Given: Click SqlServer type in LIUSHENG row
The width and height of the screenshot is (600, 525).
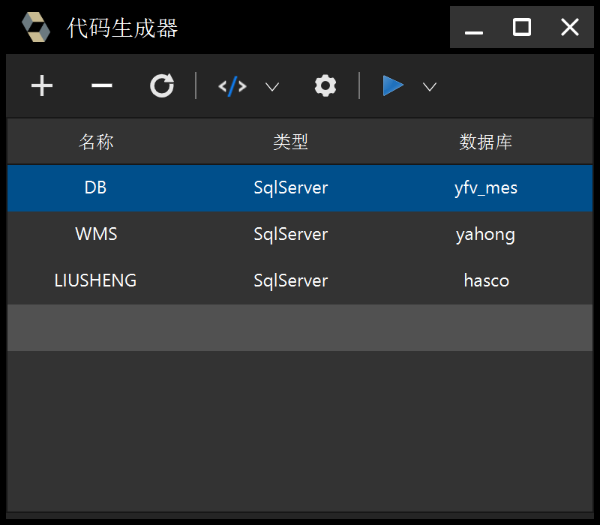Looking at the screenshot, I should tap(291, 281).
